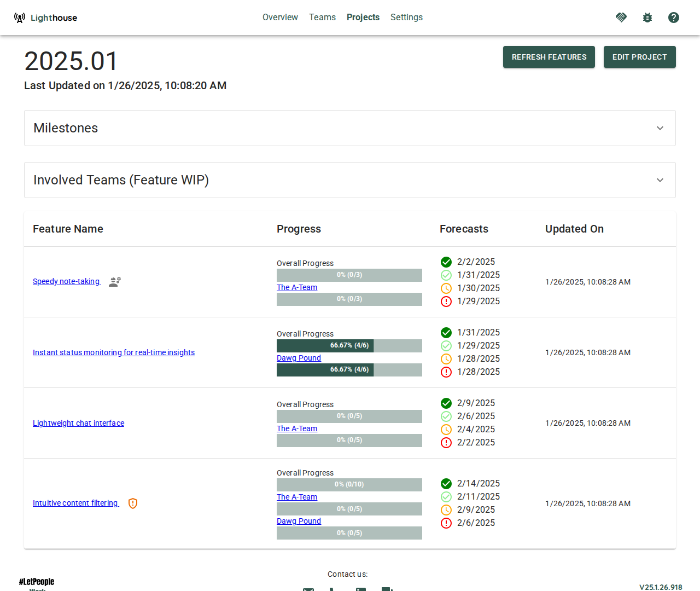This screenshot has width=700, height=591.
Task: Open the Settings tab
Action: coord(406,18)
